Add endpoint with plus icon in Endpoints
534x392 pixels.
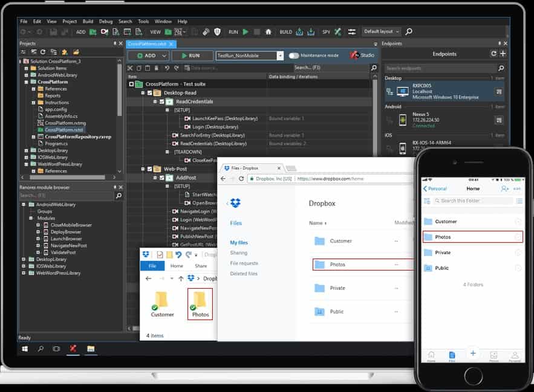coord(503,54)
